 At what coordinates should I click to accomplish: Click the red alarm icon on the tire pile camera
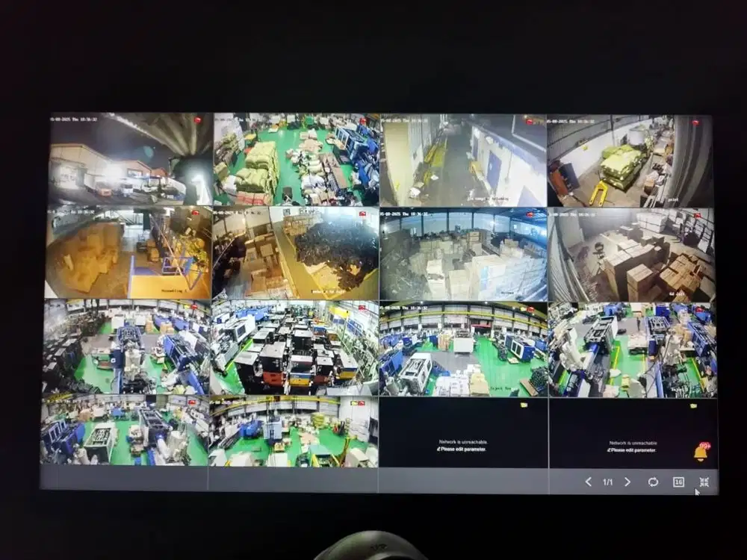(361, 215)
